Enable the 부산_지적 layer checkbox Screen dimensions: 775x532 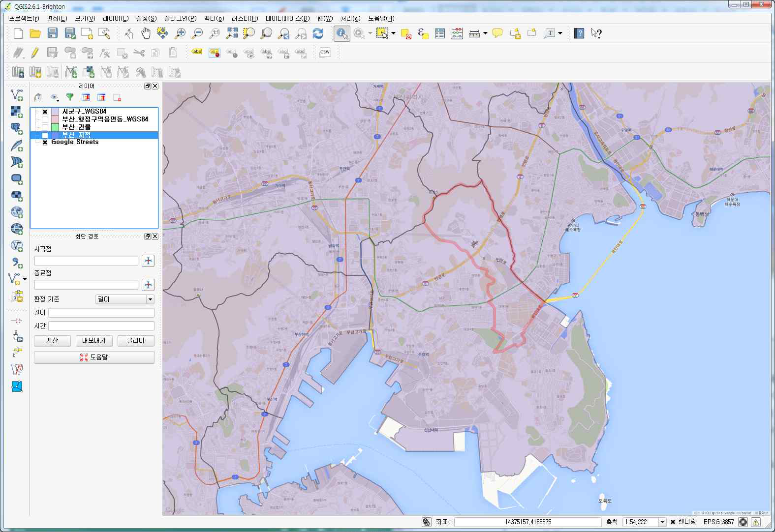pyautogui.click(x=45, y=135)
